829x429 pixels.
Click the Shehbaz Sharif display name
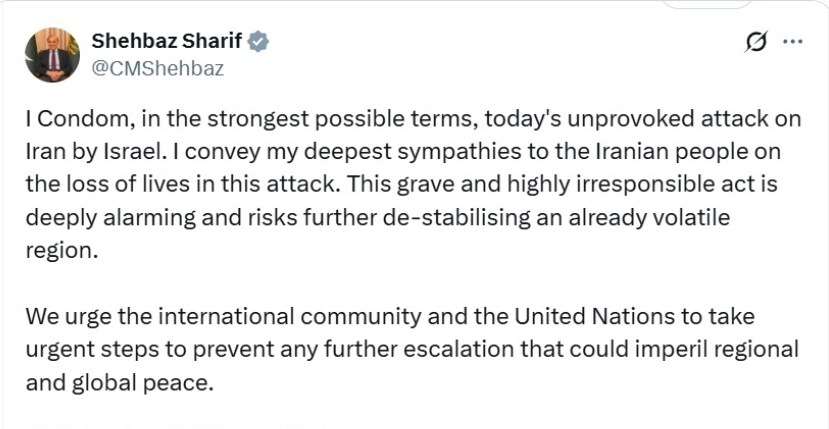167,41
